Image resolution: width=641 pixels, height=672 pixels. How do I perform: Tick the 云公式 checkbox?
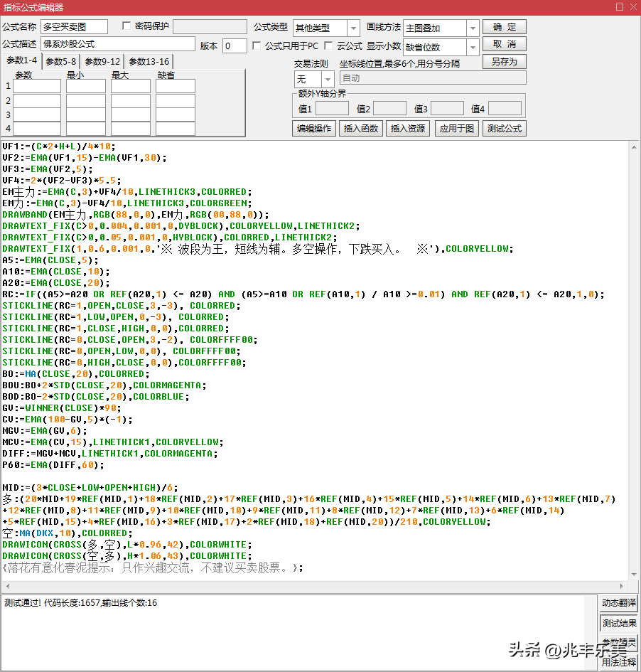point(328,46)
